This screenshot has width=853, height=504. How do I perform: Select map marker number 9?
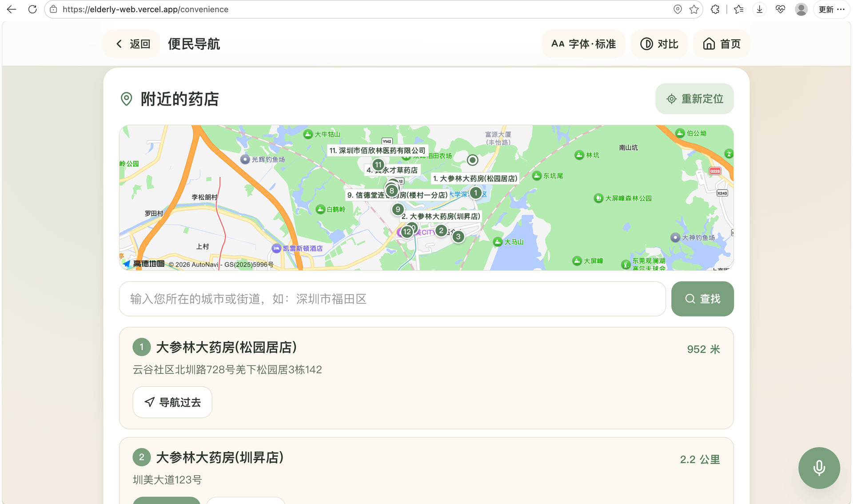[x=398, y=209]
